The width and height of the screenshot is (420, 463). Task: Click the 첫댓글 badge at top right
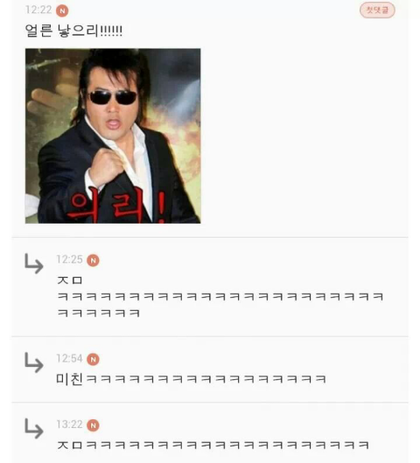click(x=377, y=10)
